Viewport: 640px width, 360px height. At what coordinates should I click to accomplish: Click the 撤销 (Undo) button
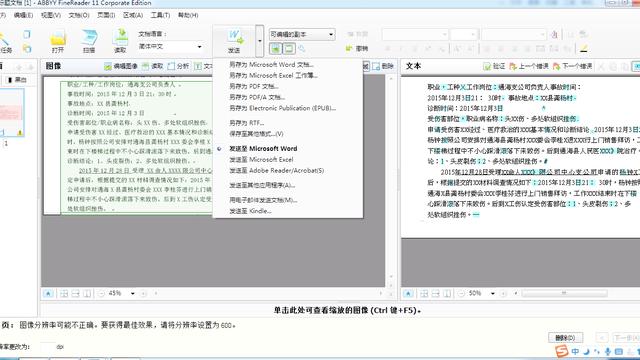pos(357,49)
